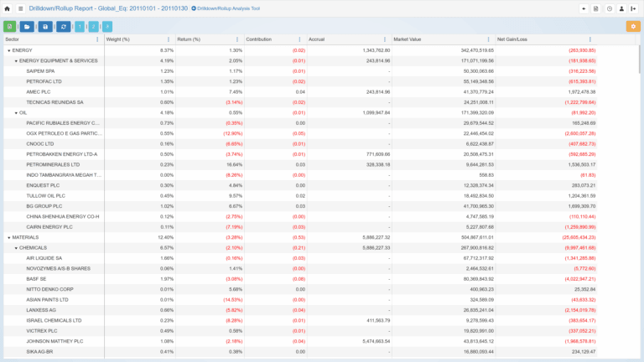Select drilldown level 3 button
The width and height of the screenshot is (644, 362).
click(106, 27)
